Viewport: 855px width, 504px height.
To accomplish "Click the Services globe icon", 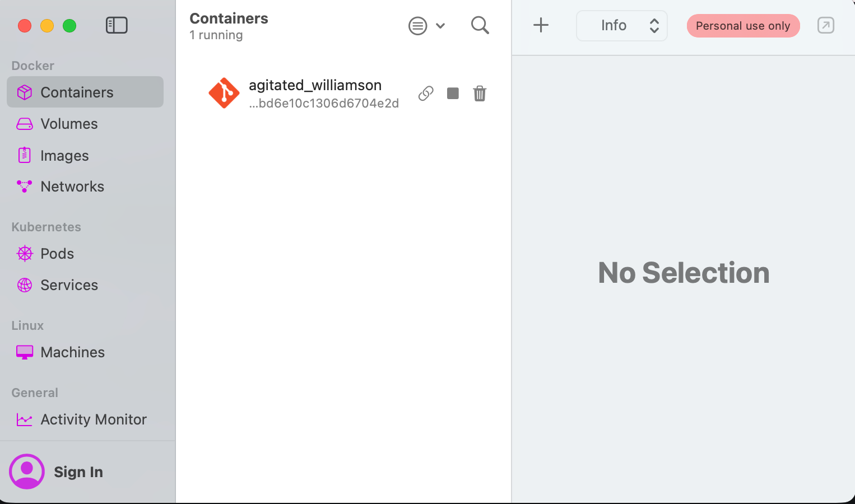I will pyautogui.click(x=25, y=285).
